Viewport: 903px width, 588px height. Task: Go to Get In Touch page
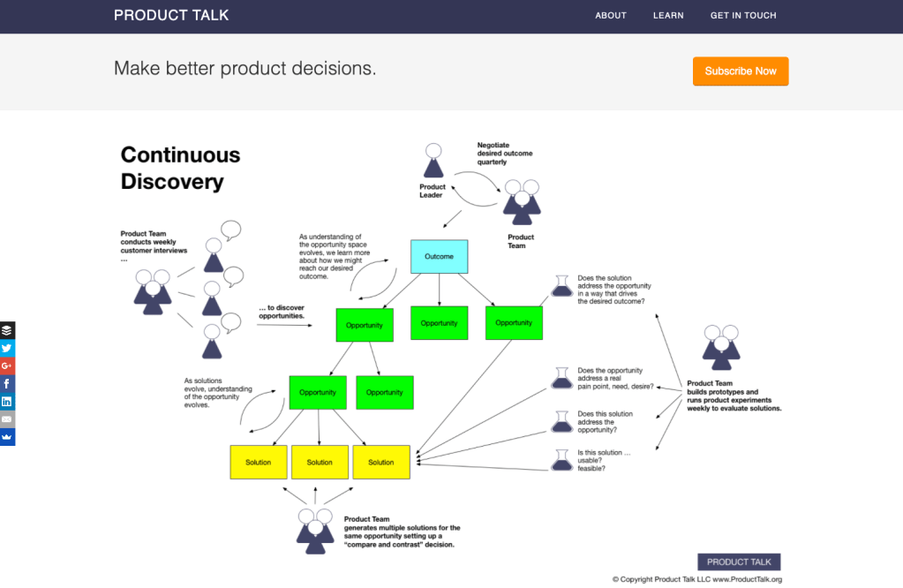pos(743,16)
